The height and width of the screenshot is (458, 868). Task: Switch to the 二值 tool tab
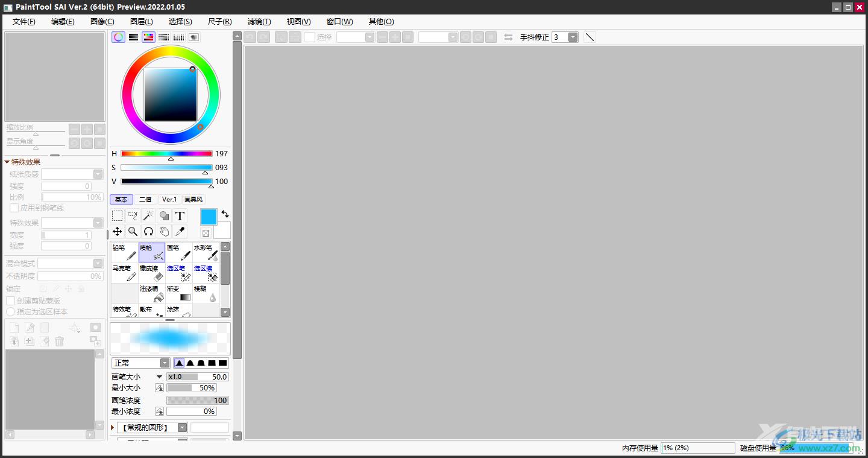(x=145, y=199)
